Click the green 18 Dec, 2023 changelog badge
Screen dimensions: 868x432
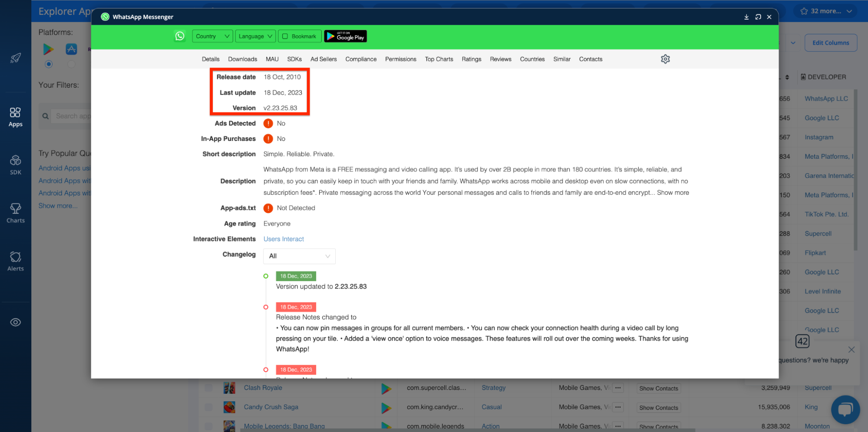click(296, 276)
